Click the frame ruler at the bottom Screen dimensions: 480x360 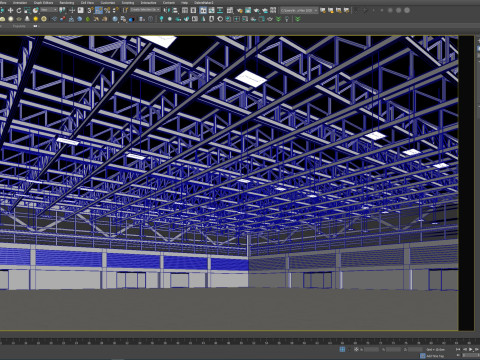[x=240, y=342]
